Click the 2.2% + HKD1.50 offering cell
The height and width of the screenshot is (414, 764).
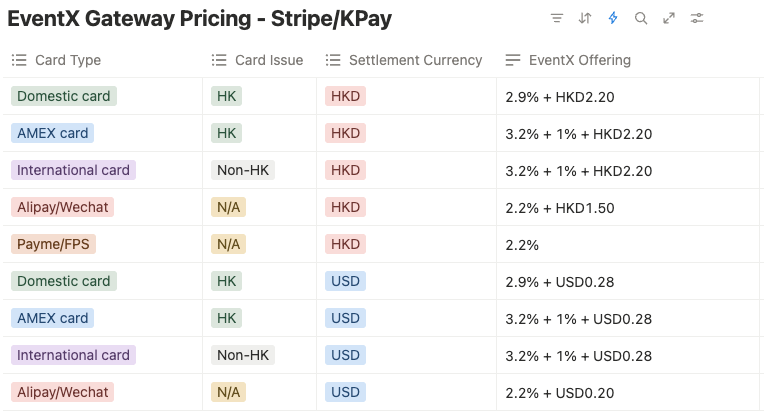pyautogui.click(x=561, y=208)
